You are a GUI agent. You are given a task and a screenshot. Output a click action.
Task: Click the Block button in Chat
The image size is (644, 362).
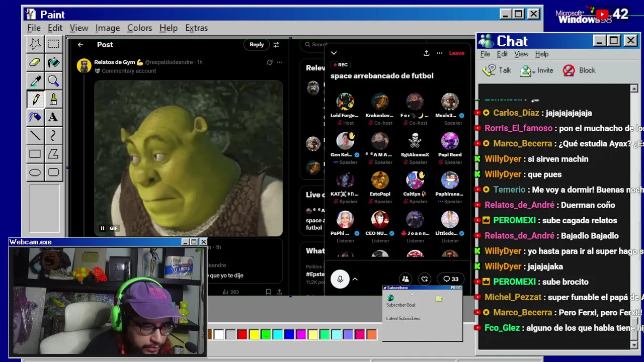(x=579, y=70)
